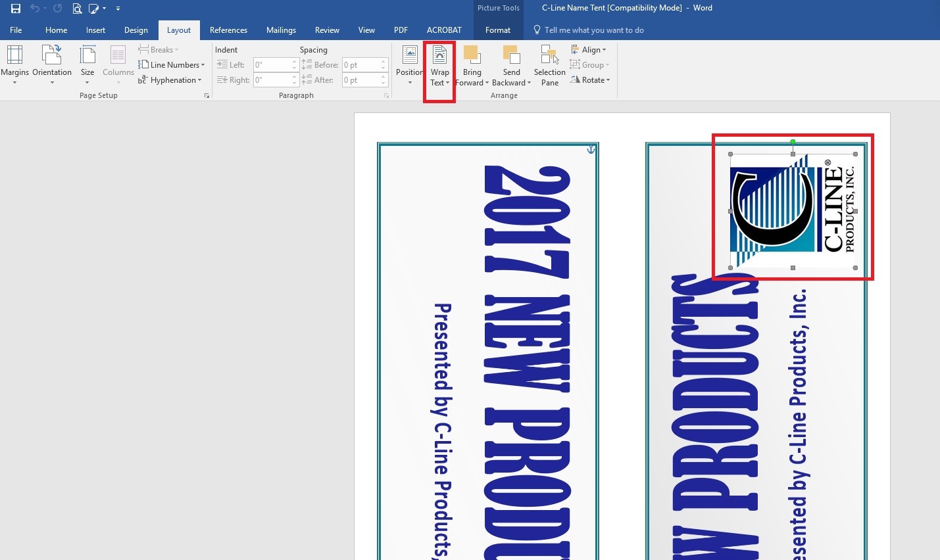Screen dimensions: 940x560
Task: Go to the View tab
Action: point(366,30)
